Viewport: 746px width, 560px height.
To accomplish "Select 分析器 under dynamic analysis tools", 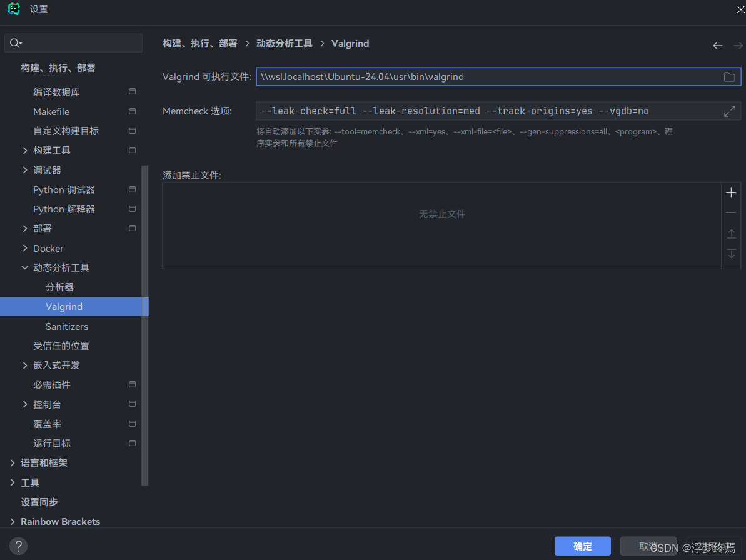I will [x=59, y=287].
